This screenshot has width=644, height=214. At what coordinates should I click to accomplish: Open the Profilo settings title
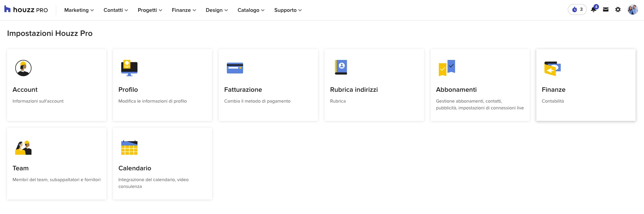point(128,90)
